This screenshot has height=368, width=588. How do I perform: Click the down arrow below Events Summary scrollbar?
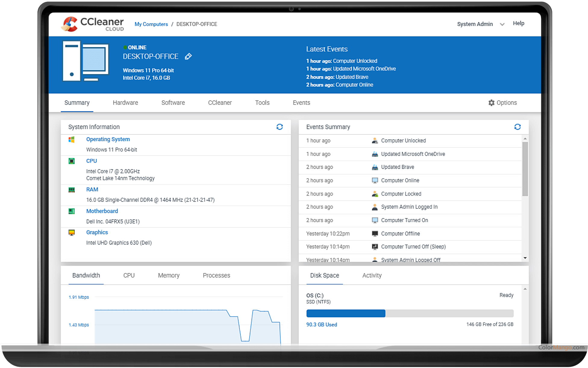click(525, 258)
